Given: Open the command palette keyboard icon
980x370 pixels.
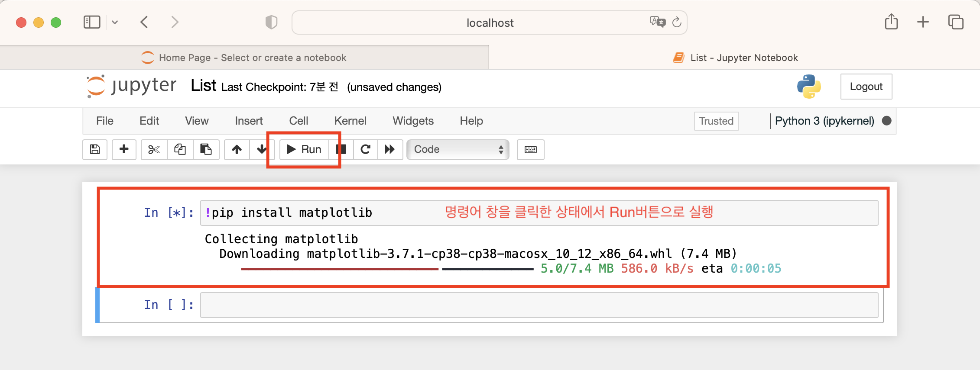Looking at the screenshot, I should click(x=531, y=149).
